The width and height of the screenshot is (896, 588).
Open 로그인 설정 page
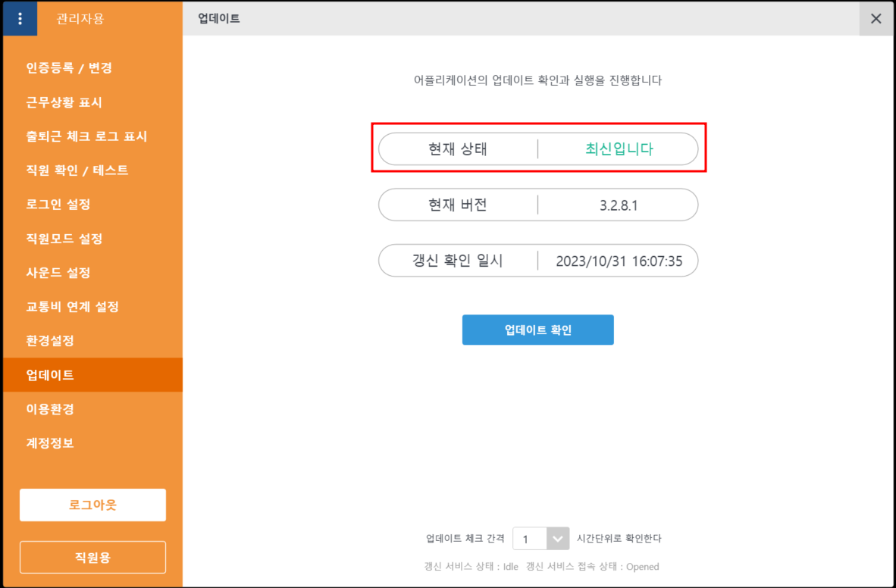click(58, 205)
